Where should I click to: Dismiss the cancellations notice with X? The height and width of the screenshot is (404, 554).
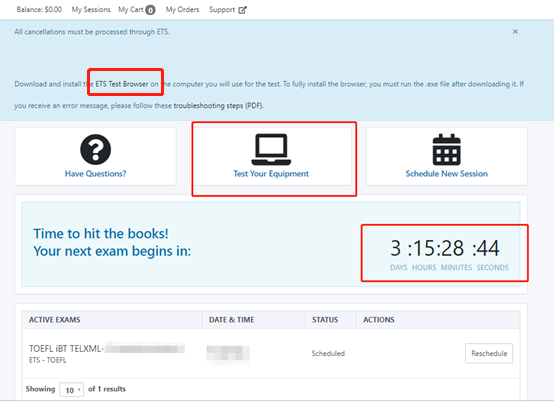515,32
